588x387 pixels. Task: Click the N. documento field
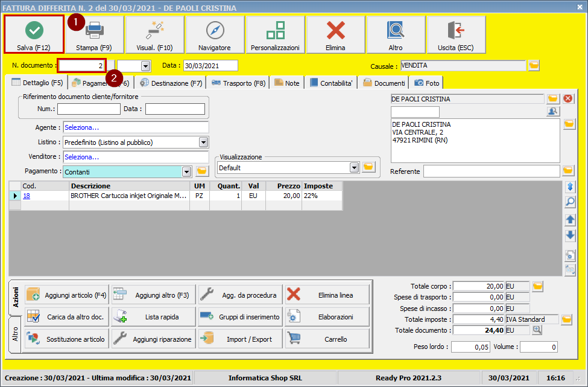tap(82, 66)
